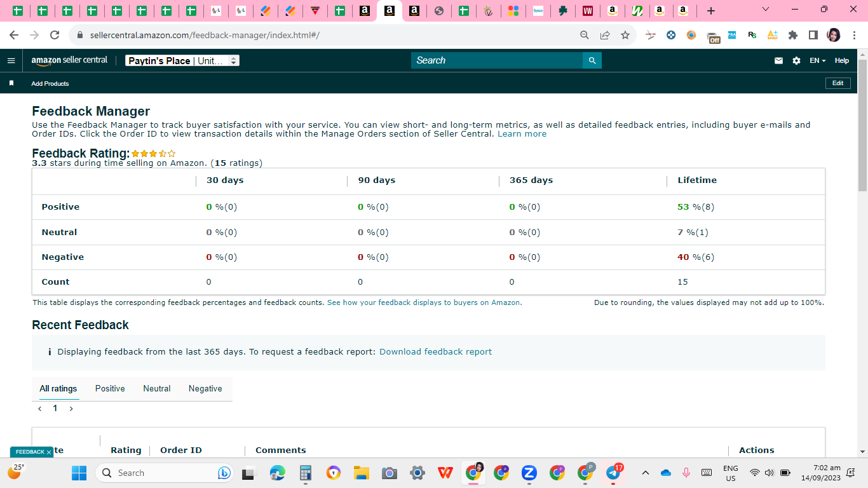Open Telegram with 17 notifications
This screenshot has width=868, height=488.
pyautogui.click(x=613, y=473)
